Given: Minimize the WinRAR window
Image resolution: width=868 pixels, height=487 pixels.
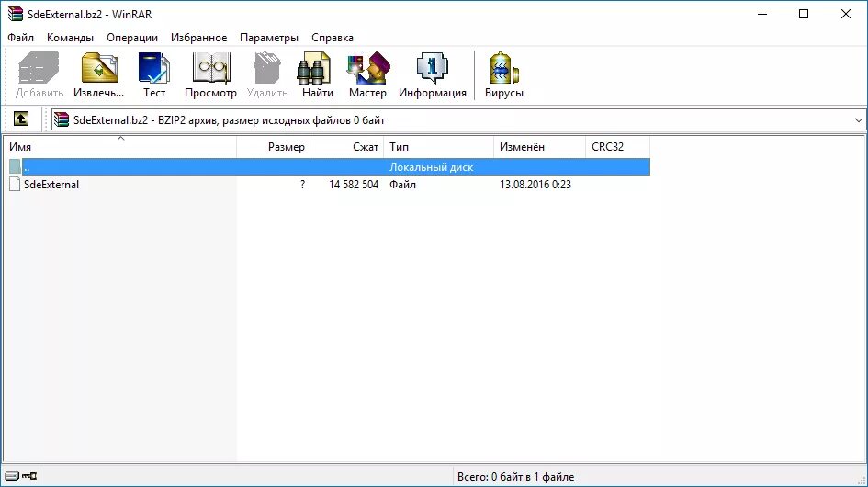Looking at the screenshot, I should tap(762, 15).
